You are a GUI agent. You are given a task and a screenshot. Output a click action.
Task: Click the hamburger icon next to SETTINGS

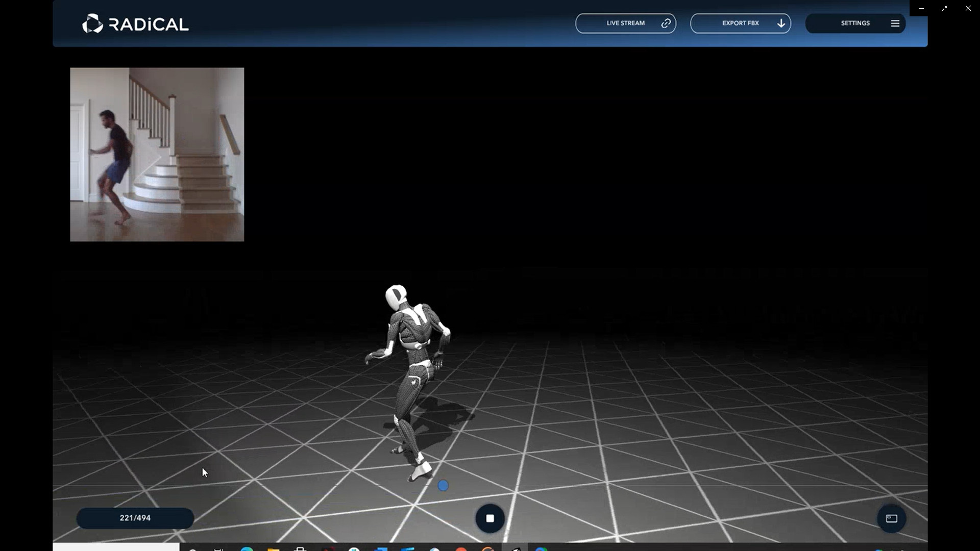pyautogui.click(x=895, y=23)
